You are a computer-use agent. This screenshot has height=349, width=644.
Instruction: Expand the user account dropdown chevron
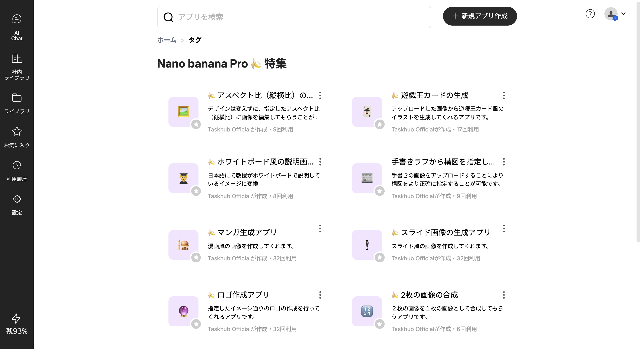tap(624, 14)
